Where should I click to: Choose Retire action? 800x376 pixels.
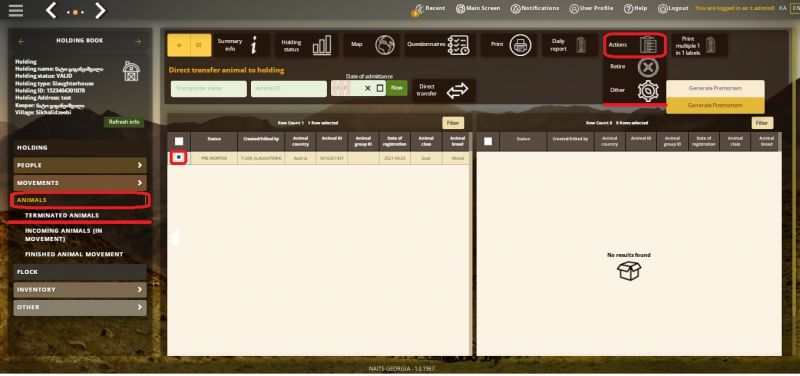pos(634,67)
